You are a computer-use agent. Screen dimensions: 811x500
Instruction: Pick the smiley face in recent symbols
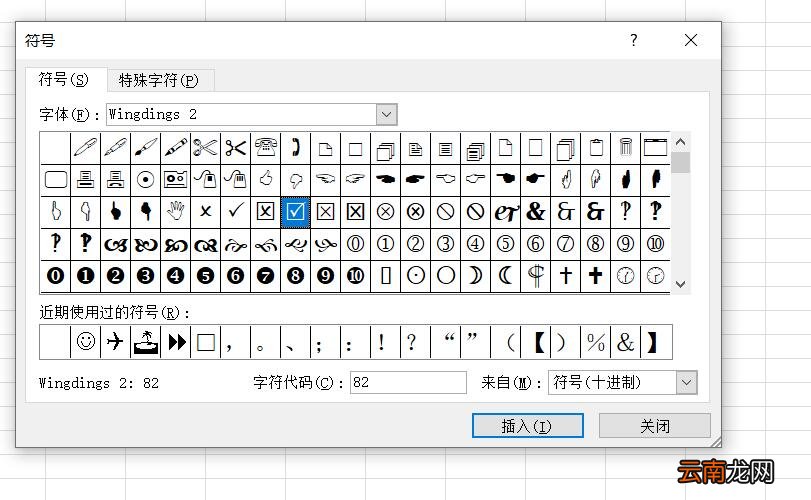click(85, 342)
